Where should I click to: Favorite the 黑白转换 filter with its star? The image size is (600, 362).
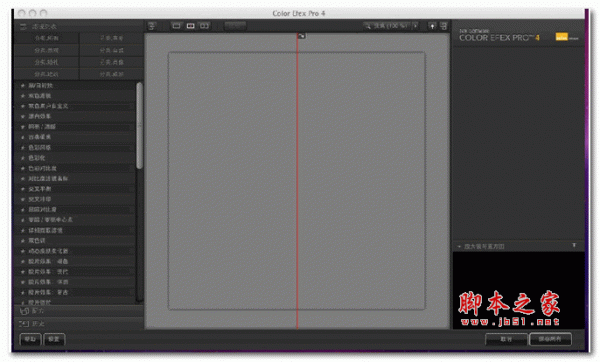click(x=23, y=86)
